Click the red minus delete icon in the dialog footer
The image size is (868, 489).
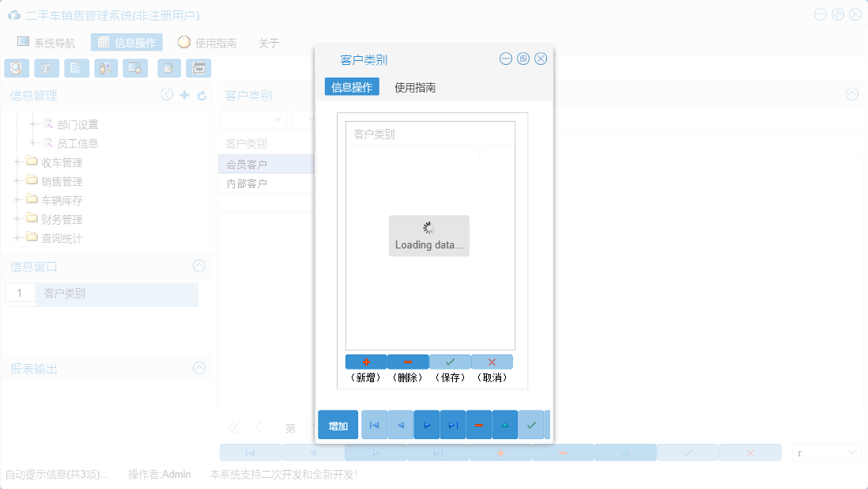point(479,425)
